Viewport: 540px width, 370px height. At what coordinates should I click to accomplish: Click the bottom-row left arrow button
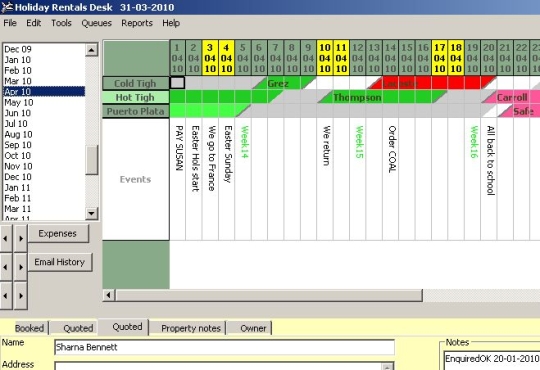[6, 296]
